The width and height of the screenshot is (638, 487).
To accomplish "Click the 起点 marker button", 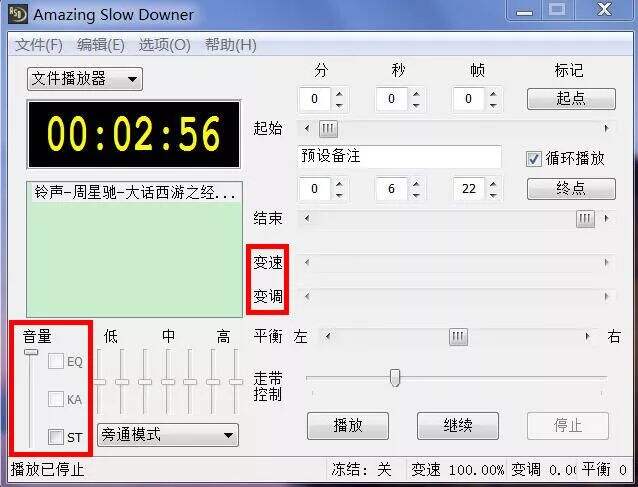I will 571,99.
